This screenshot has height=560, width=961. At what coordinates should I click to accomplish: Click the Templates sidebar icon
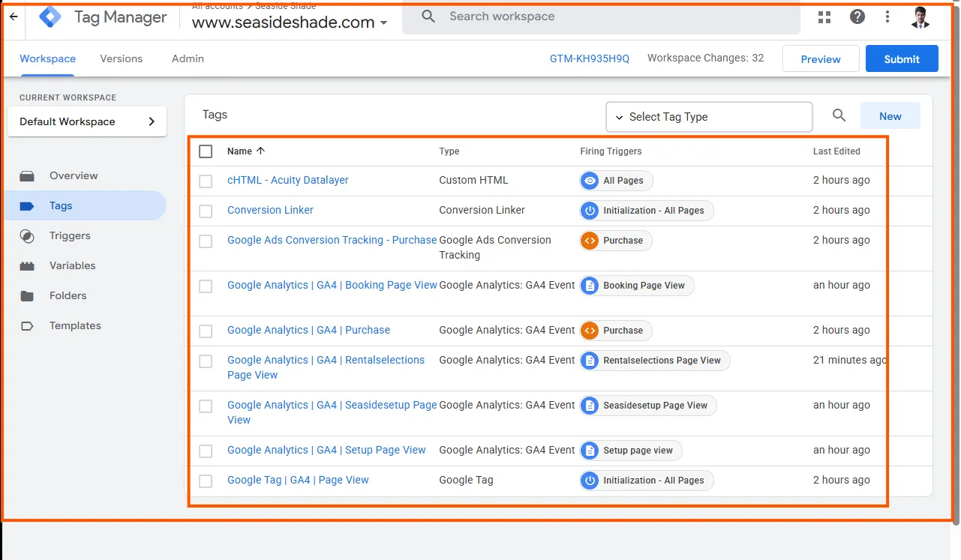click(27, 326)
